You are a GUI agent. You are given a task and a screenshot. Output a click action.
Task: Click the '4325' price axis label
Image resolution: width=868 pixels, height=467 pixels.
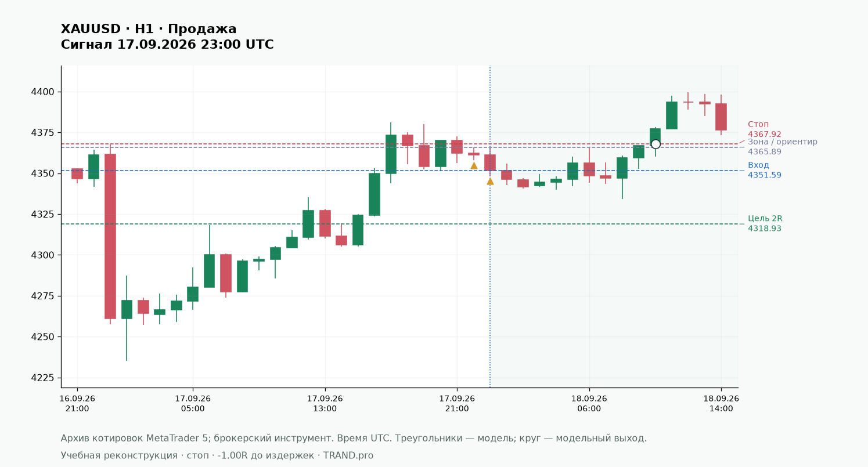[43, 215]
